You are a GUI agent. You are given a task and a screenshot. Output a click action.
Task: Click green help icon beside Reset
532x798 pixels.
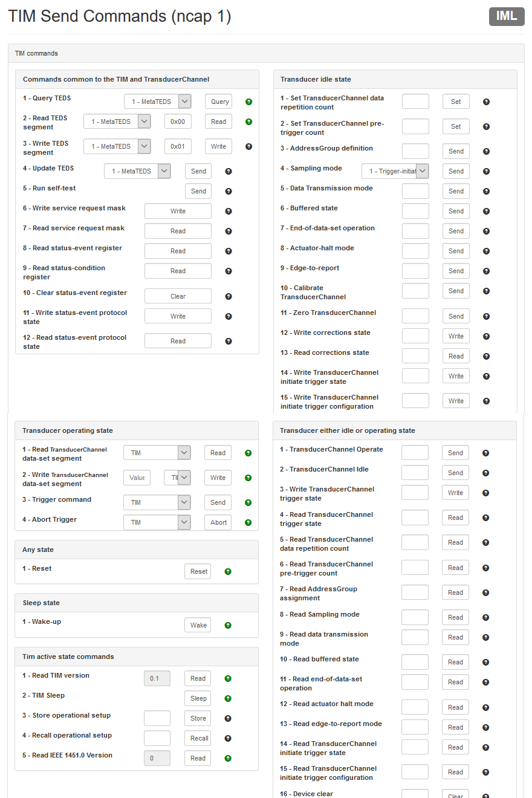[x=228, y=571]
